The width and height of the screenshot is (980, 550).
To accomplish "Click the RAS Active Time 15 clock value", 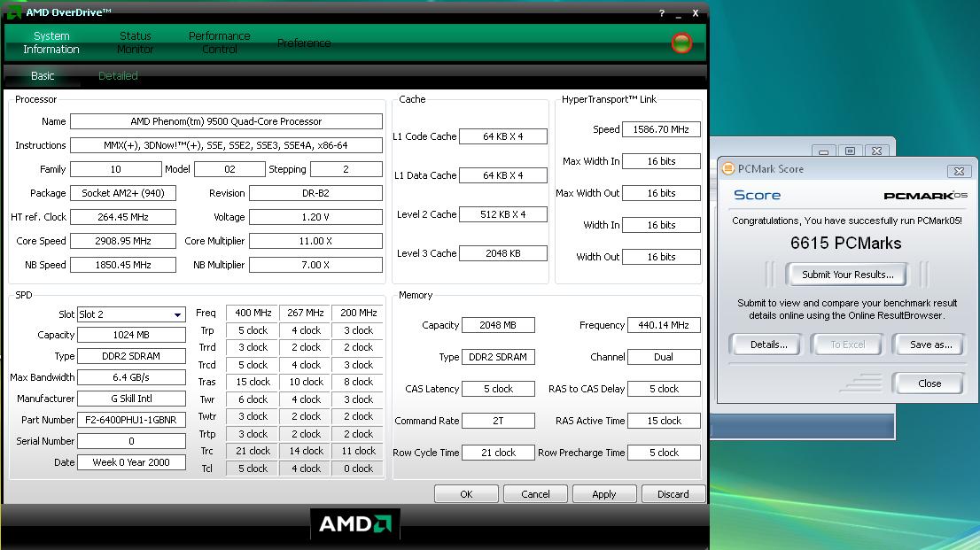I will click(664, 421).
